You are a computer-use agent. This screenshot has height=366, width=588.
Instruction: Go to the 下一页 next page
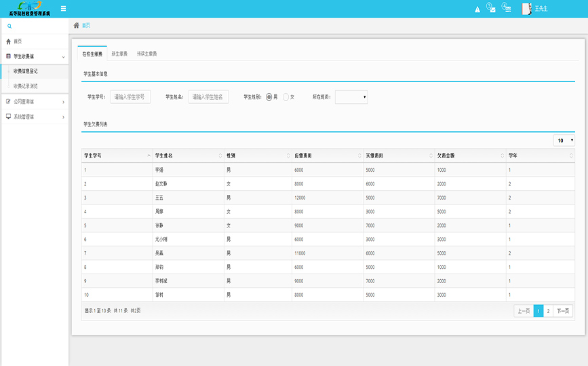tap(563, 311)
